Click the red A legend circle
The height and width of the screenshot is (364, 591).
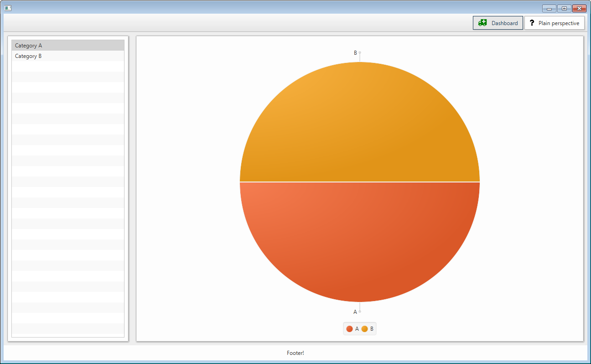click(349, 329)
